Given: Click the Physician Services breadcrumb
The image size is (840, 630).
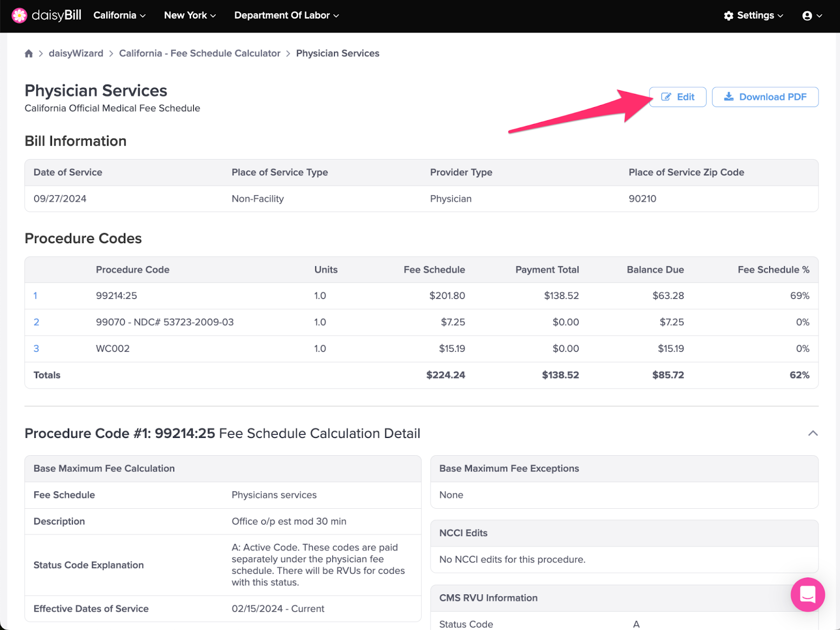Looking at the screenshot, I should (x=338, y=54).
